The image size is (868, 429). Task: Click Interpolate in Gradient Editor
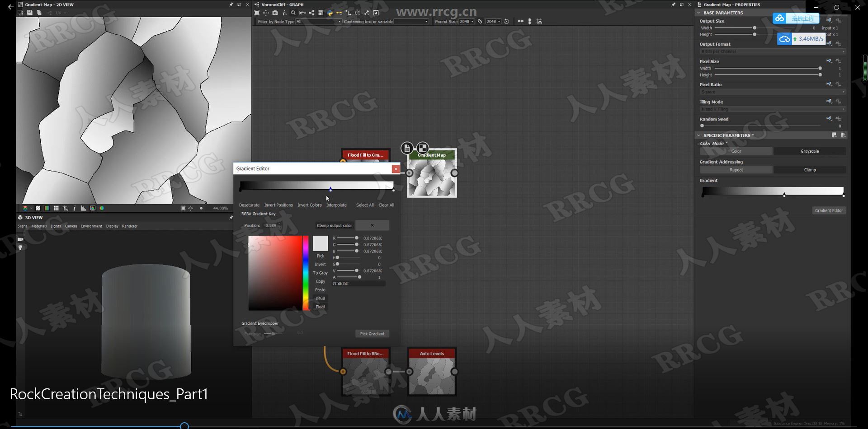click(336, 205)
